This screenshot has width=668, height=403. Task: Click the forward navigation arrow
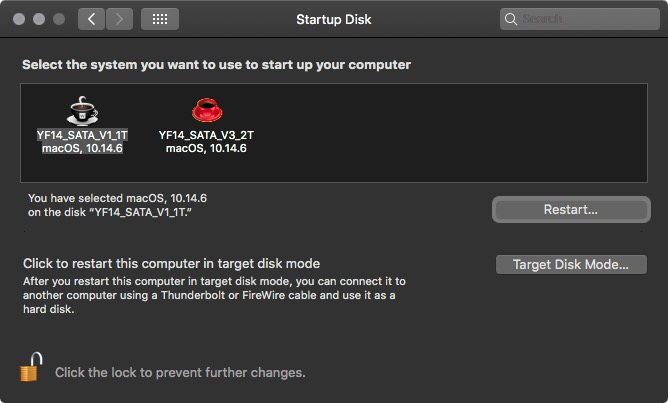click(119, 19)
